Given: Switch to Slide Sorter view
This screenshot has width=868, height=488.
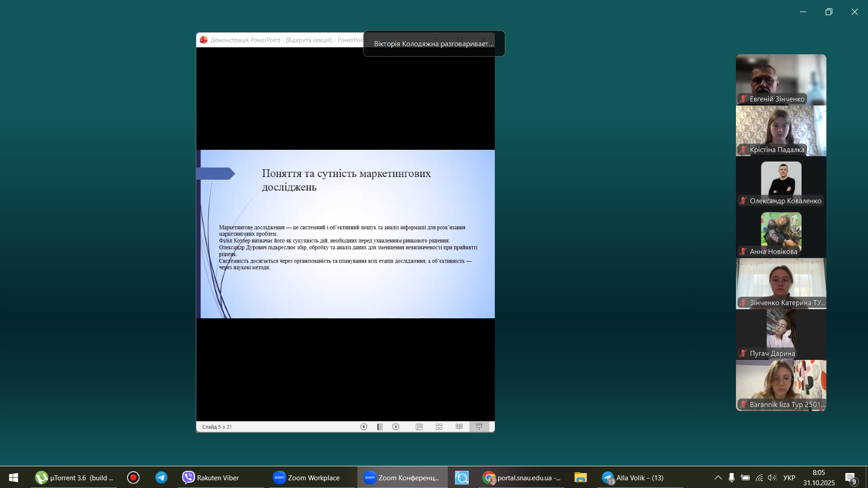Looking at the screenshot, I should pos(439,427).
